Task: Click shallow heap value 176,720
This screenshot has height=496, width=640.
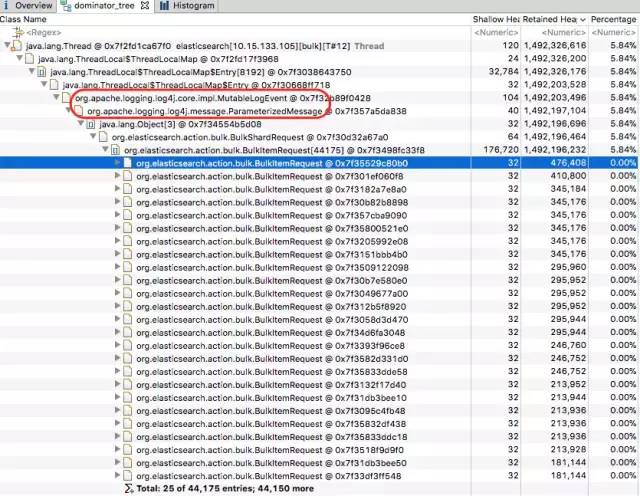Action: tap(501, 149)
